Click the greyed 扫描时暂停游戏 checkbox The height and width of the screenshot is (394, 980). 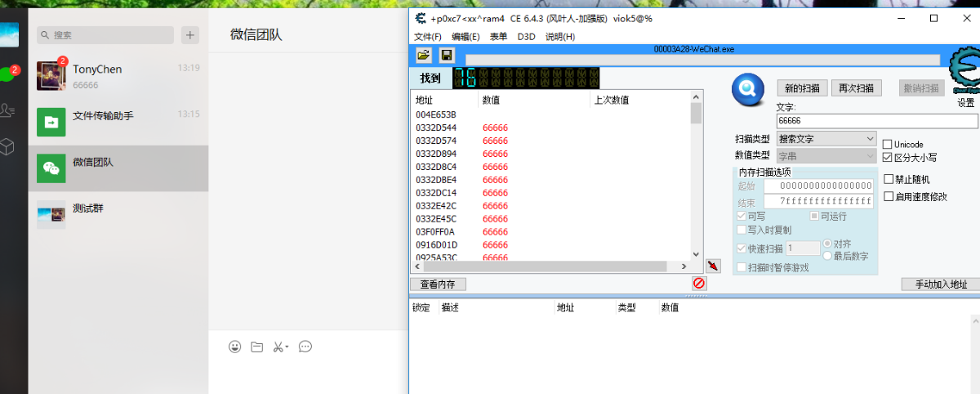(x=742, y=267)
